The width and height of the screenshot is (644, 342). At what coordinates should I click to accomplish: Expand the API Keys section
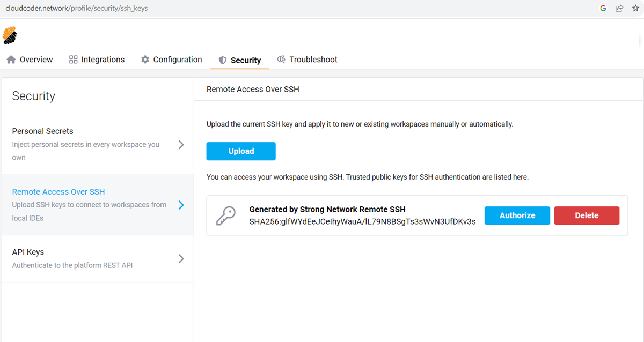(181, 258)
